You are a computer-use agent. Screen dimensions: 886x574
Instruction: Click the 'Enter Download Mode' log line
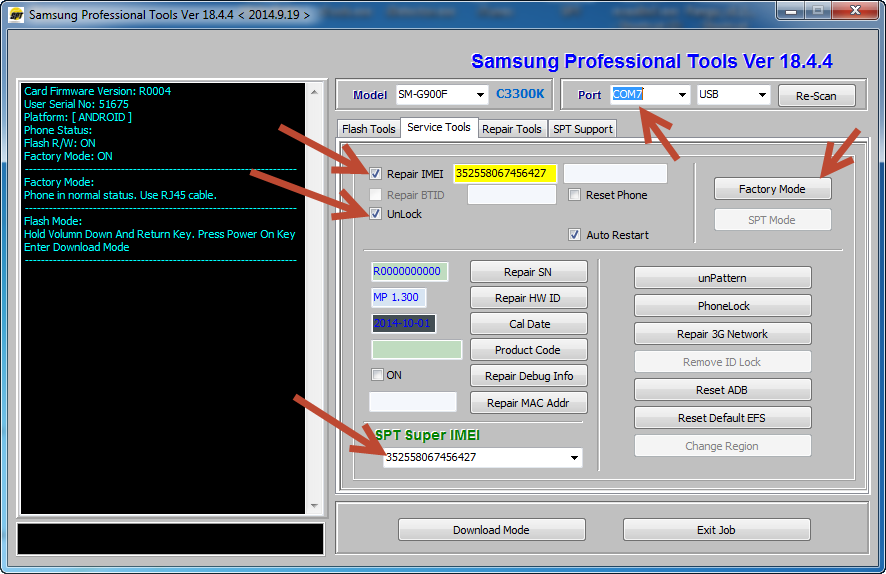coord(76,247)
